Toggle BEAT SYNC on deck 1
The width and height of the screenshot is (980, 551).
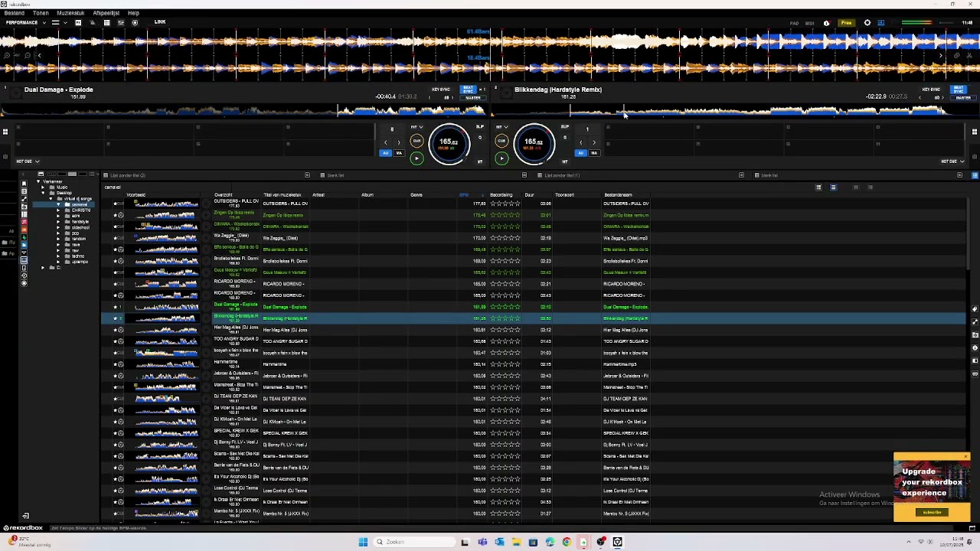[x=468, y=90]
